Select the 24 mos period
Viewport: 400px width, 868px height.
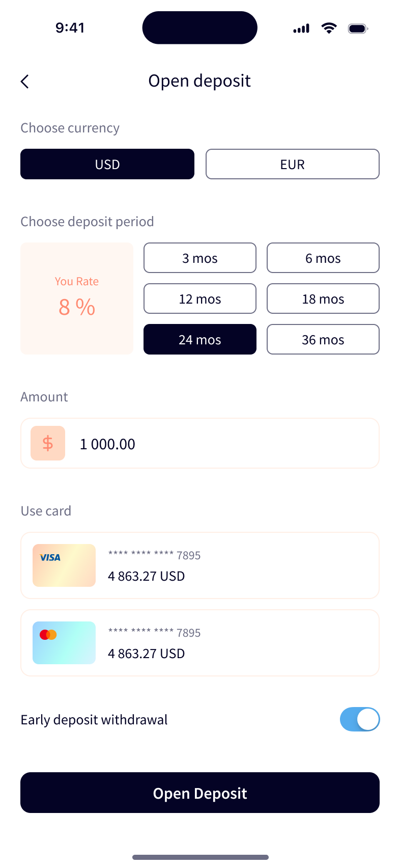pos(200,339)
